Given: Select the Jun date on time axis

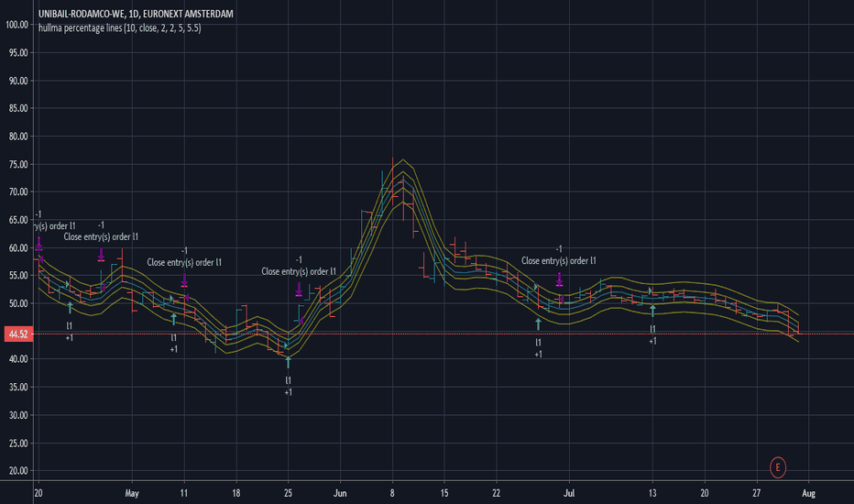Looking at the screenshot, I should click(340, 493).
